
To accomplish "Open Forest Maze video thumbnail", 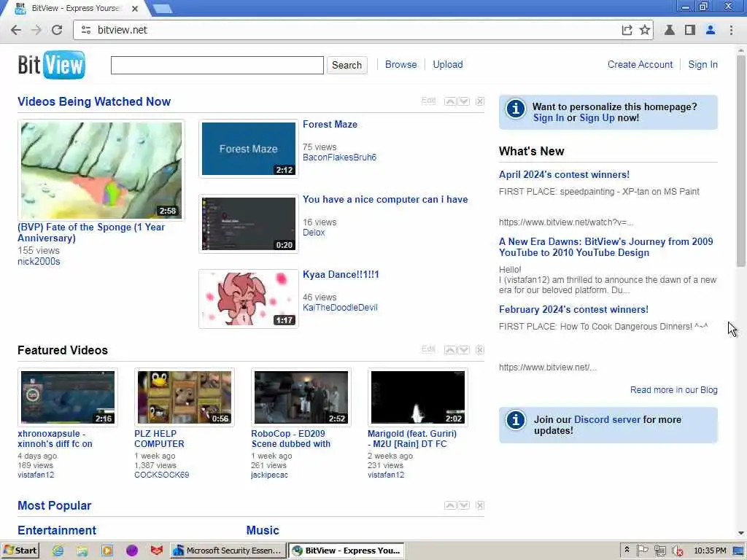I will (x=248, y=149).
